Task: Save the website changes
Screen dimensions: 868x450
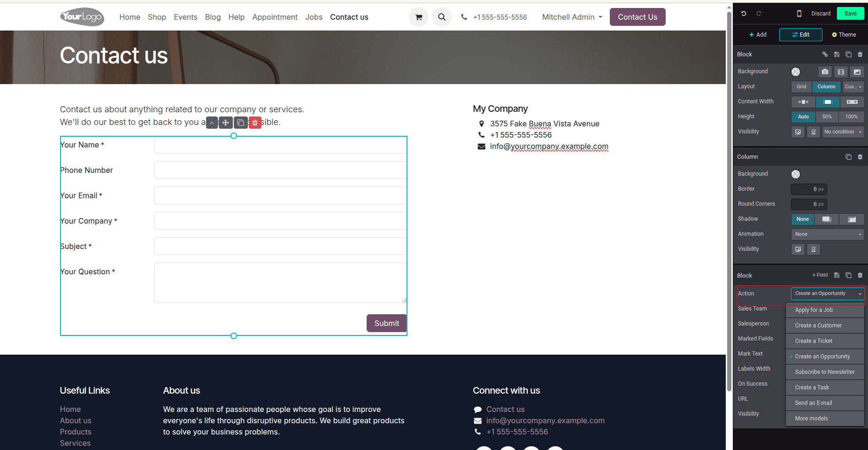Action: click(x=850, y=14)
